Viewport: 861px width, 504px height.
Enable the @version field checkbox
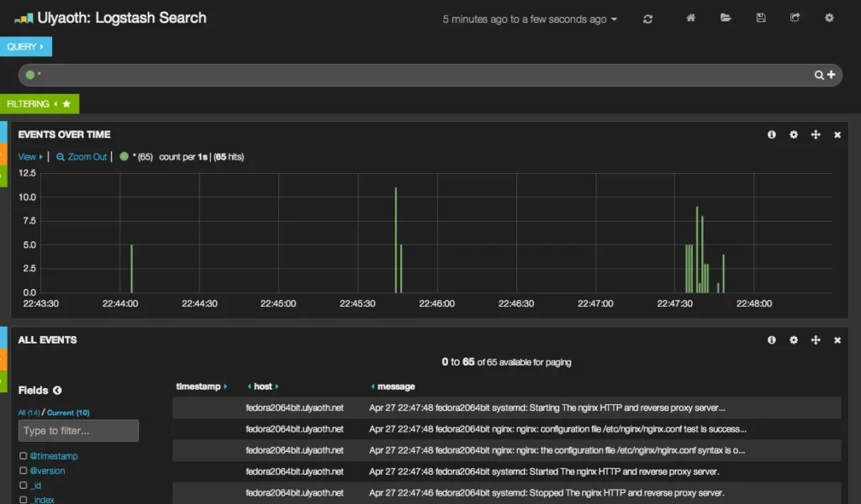pos(24,470)
